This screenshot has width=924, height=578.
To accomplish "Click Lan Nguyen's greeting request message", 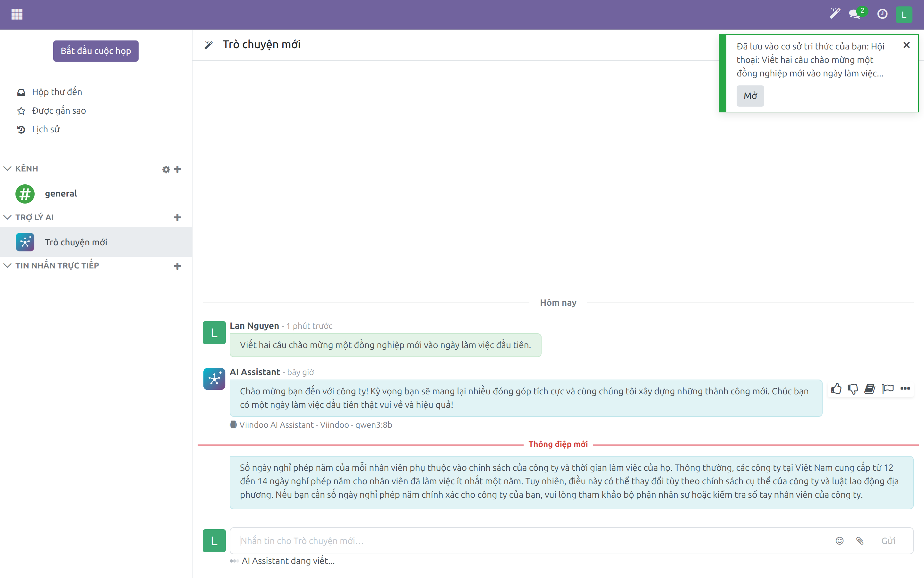I will pyautogui.click(x=385, y=345).
